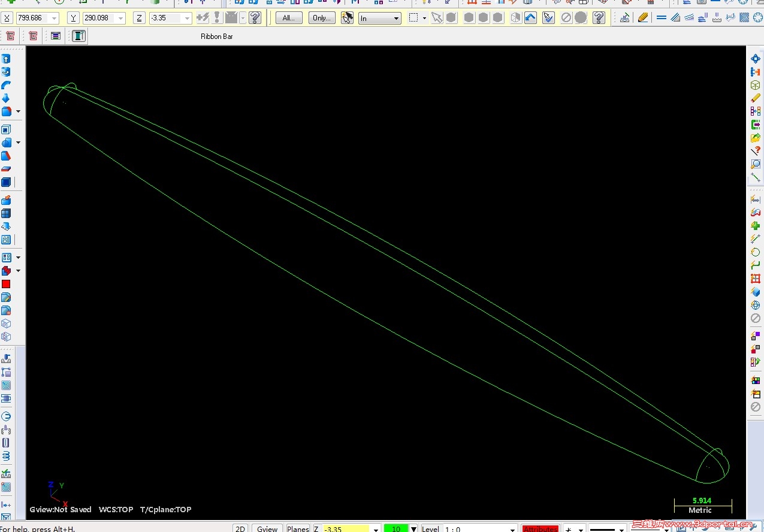
Task: Click the cursor-with-star icon before the In dropdown
Action: 348,18
